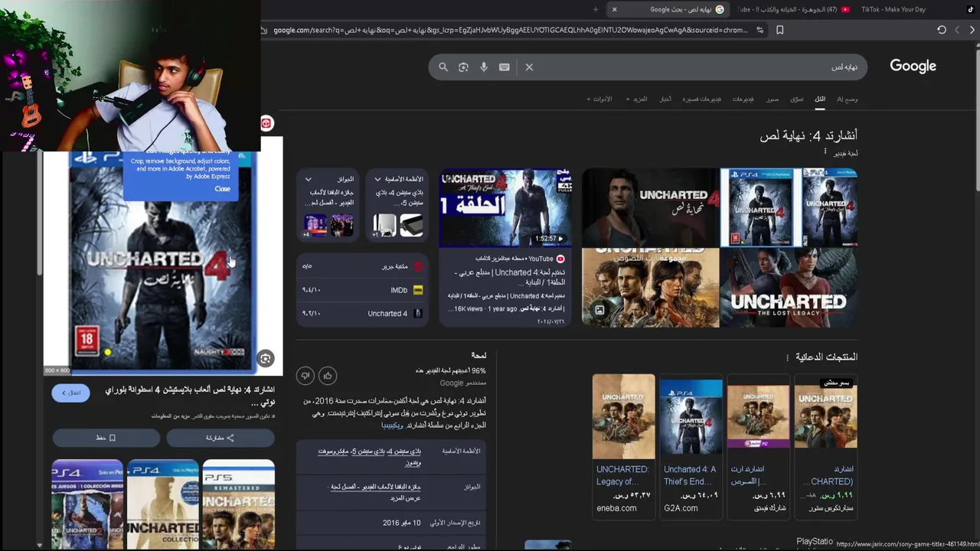Screen dimensions: 980x551
Task: Click the magnifier search icon in search box
Action: coord(443,67)
